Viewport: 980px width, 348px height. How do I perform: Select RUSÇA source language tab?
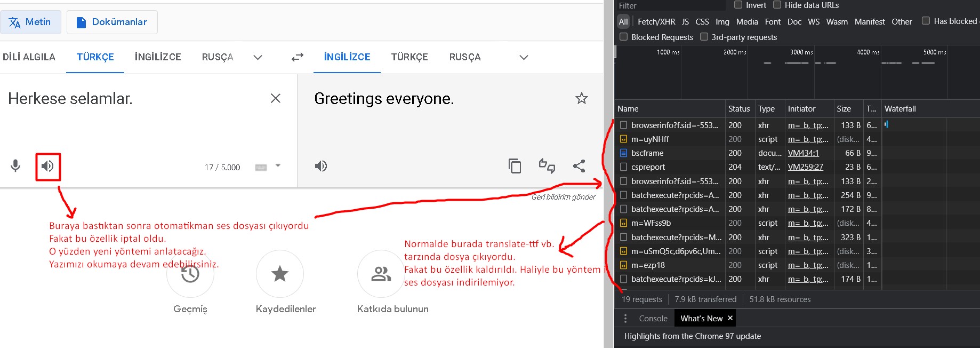(x=218, y=57)
